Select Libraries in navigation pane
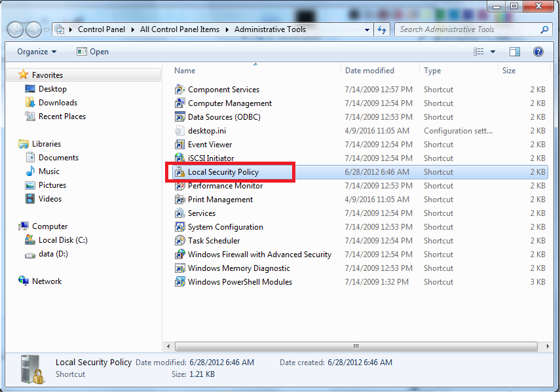Screen dimensions: 560x392 click(40, 144)
